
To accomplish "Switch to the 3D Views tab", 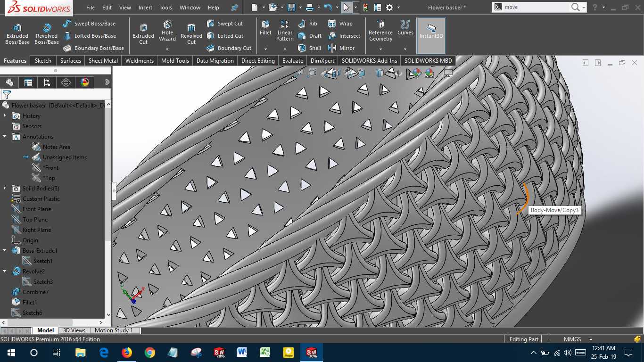I will (x=74, y=330).
